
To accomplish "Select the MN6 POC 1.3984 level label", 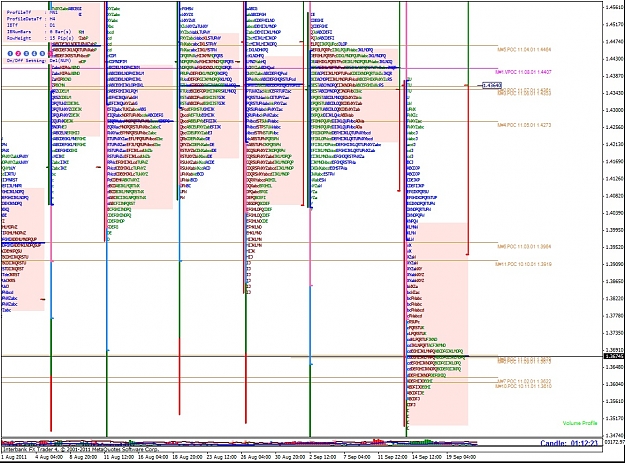I will point(524,247).
